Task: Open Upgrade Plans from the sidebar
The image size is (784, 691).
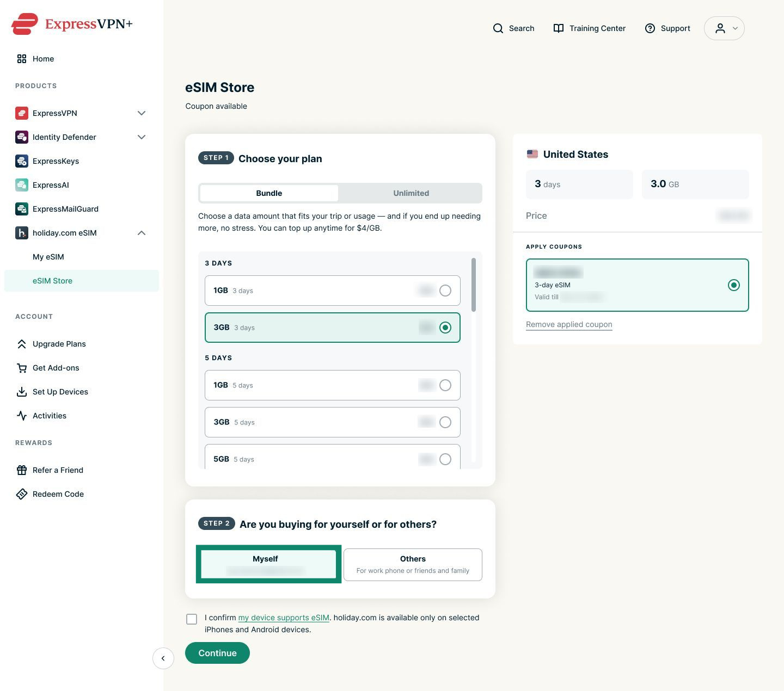Action: pyautogui.click(x=59, y=344)
